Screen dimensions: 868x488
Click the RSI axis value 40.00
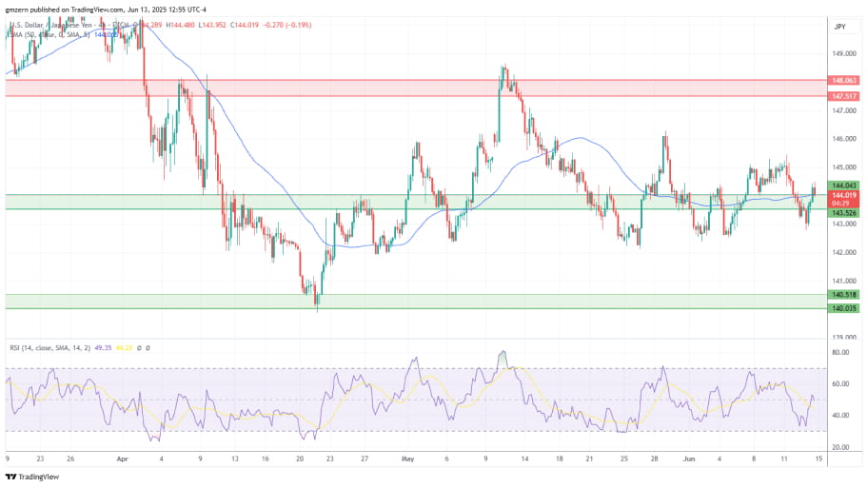pos(840,416)
